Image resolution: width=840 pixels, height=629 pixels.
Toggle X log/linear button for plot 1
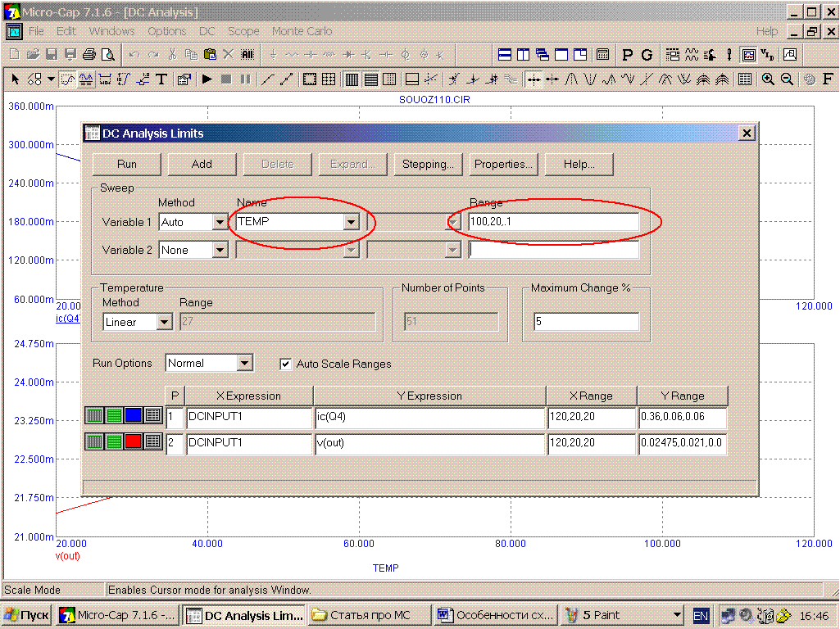(95, 416)
